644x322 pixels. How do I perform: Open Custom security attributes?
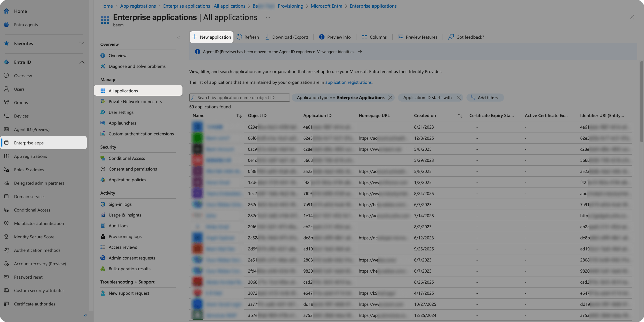[x=39, y=290]
